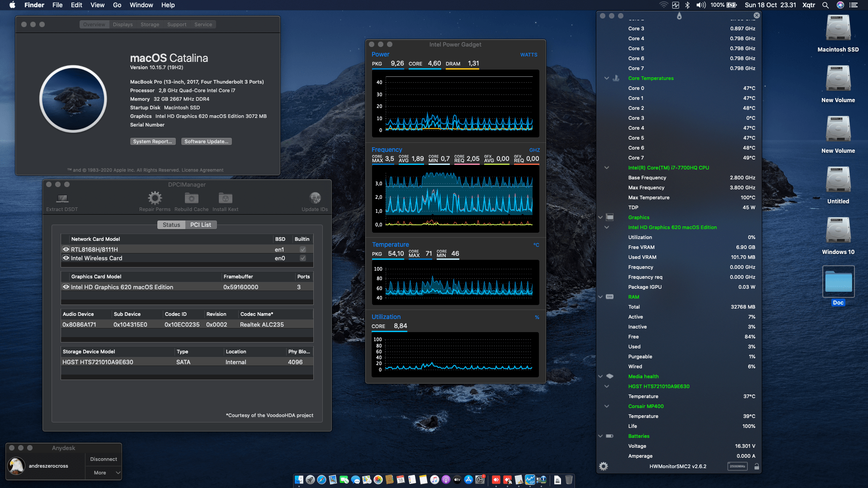Click the Rebuild Cache icon
Screen dimensions: 868x488
192,198
